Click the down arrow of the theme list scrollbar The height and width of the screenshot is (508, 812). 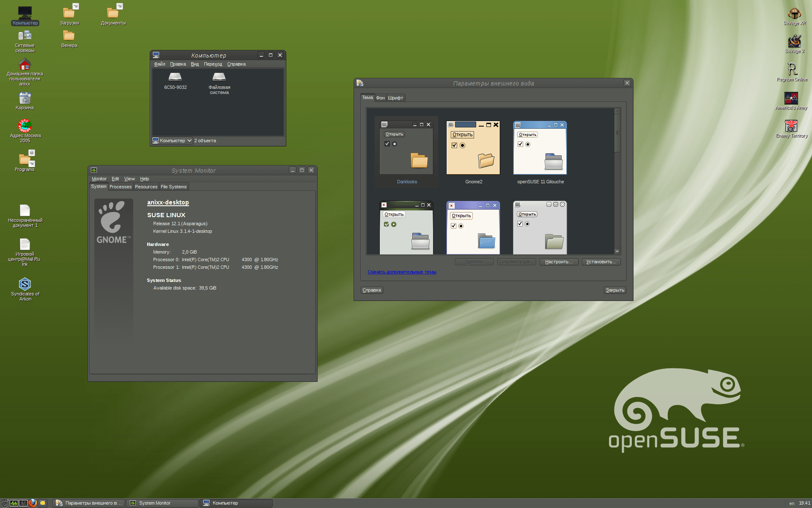(617, 251)
